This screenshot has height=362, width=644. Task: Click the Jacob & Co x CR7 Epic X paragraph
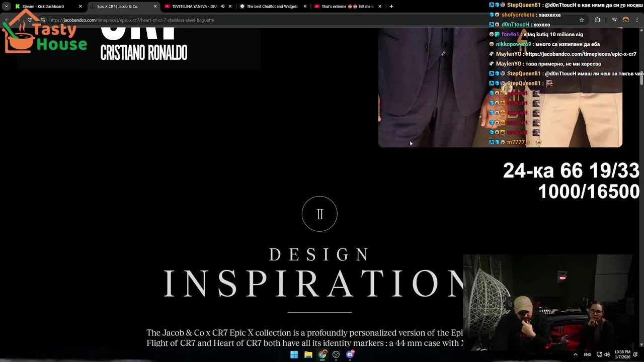click(304, 338)
